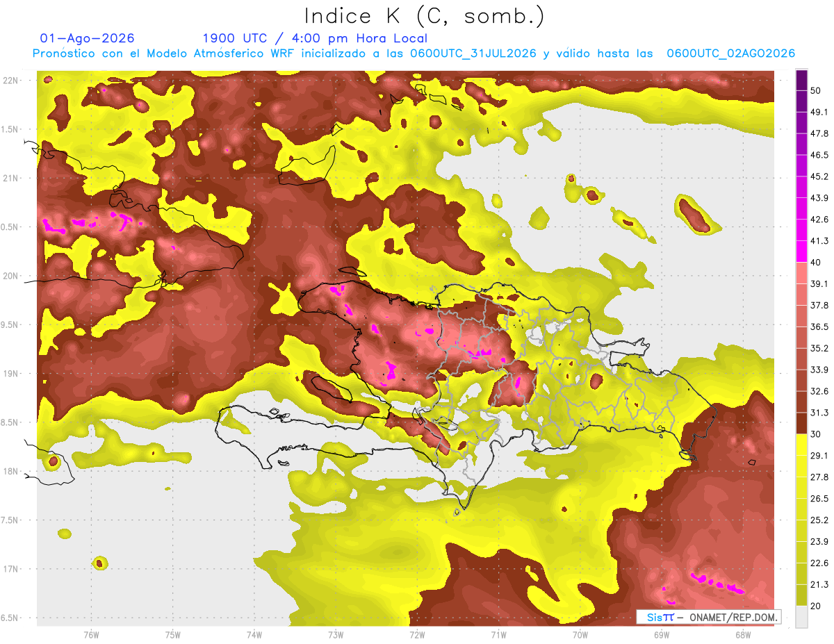Viewport: 834px width, 644px height.
Task: Click the colorbar value "41.3"
Action: tap(819, 241)
